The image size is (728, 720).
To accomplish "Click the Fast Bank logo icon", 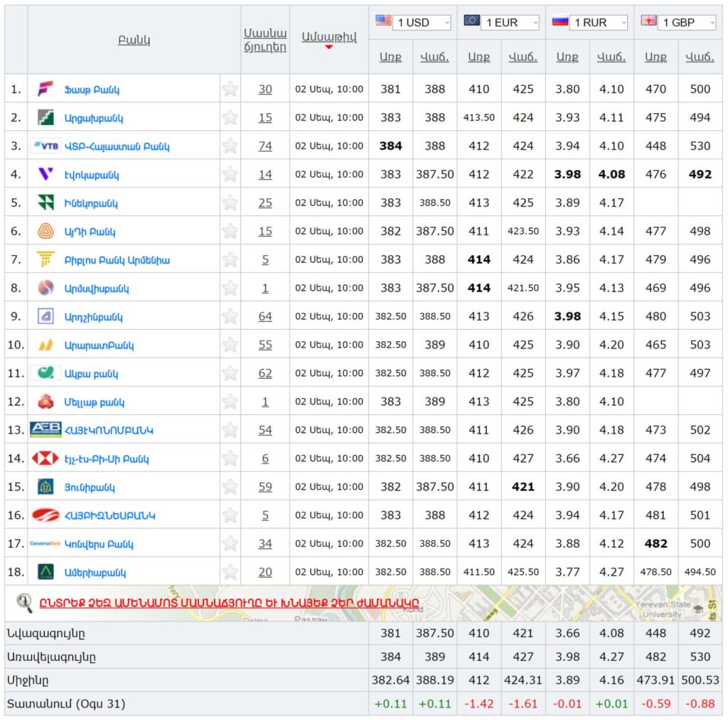I will tap(45, 90).
